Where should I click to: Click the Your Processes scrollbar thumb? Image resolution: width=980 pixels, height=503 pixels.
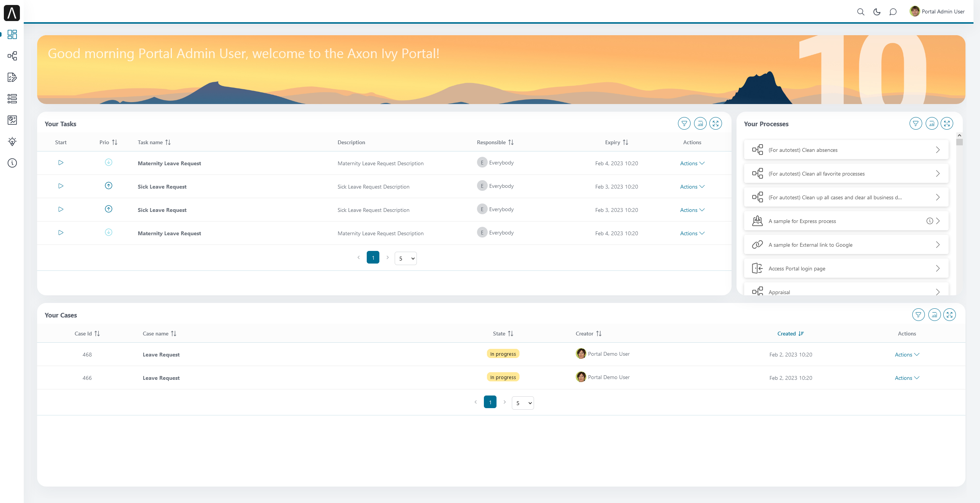[959, 142]
